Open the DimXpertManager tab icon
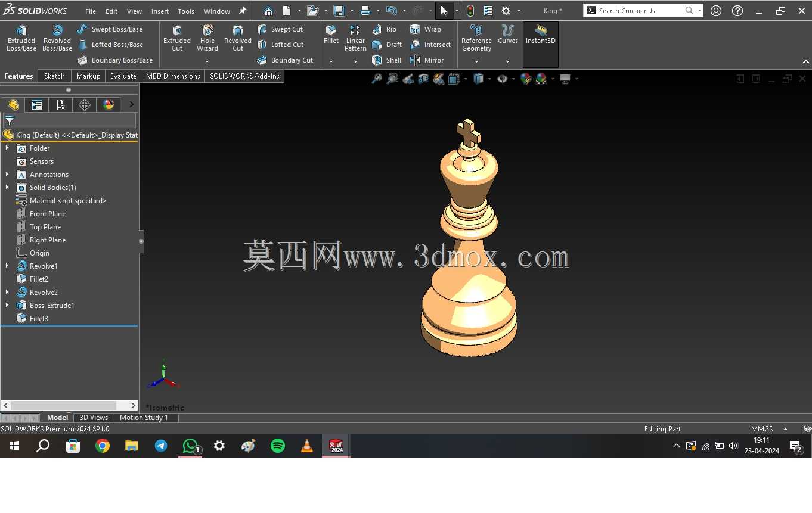812x513 pixels. (x=85, y=105)
